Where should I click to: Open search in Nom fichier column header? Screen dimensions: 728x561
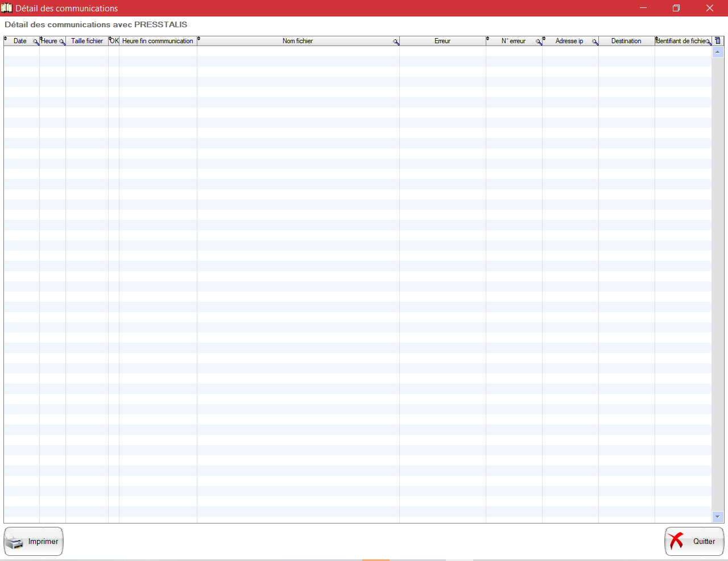(x=396, y=42)
